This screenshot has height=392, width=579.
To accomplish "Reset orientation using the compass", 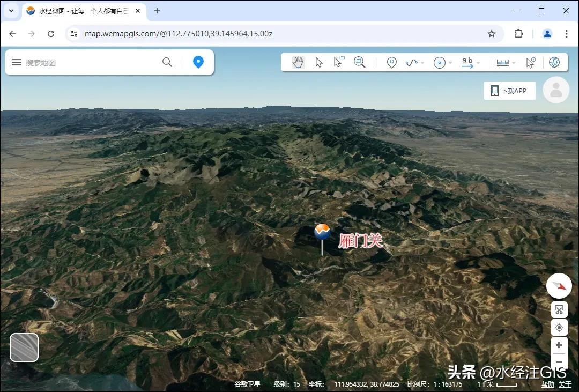I will pos(559,286).
